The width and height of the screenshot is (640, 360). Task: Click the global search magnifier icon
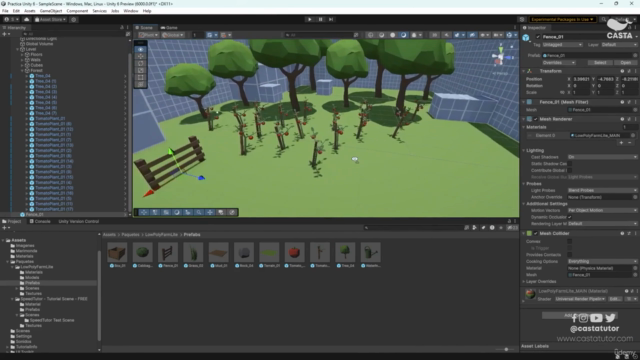coord(604,19)
